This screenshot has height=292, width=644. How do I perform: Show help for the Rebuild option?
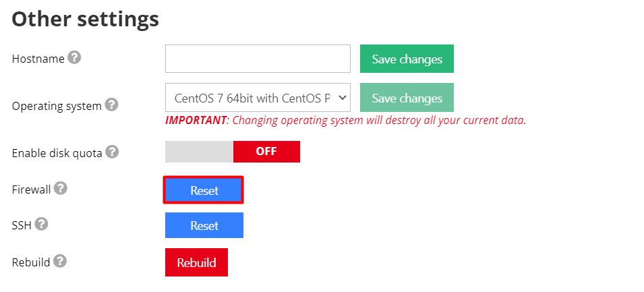click(x=60, y=261)
